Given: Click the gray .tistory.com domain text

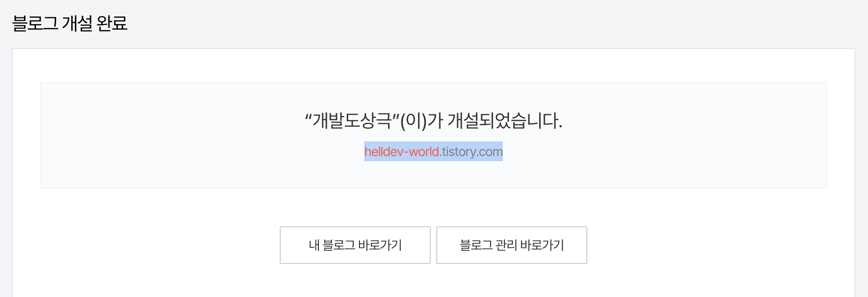Looking at the screenshot, I should (471, 152).
